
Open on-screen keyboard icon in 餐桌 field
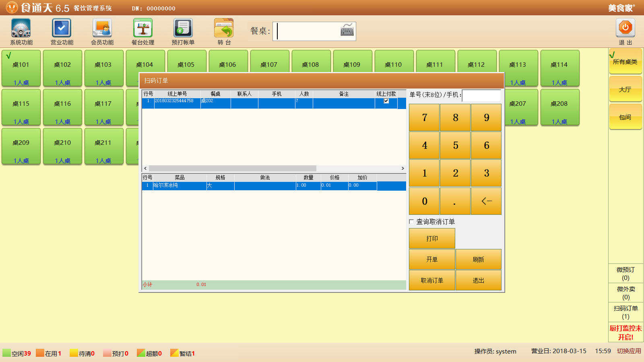(347, 31)
